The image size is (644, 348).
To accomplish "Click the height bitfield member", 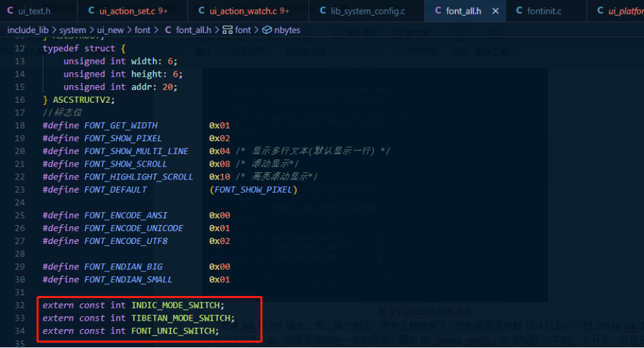I will [x=146, y=74].
